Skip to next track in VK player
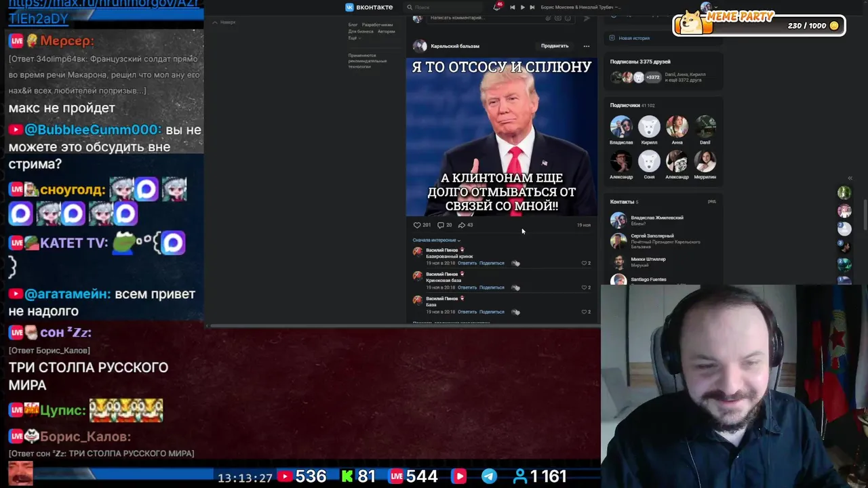Image resolution: width=868 pixels, height=488 pixels. point(532,7)
